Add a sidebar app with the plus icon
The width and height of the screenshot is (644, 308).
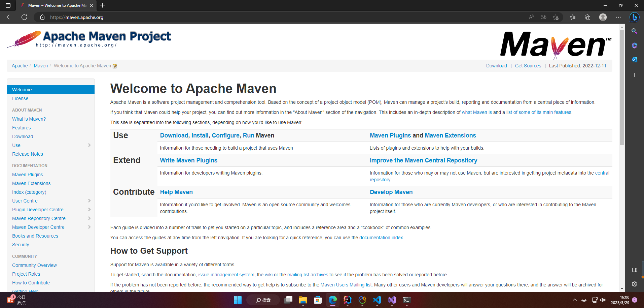pos(635,75)
